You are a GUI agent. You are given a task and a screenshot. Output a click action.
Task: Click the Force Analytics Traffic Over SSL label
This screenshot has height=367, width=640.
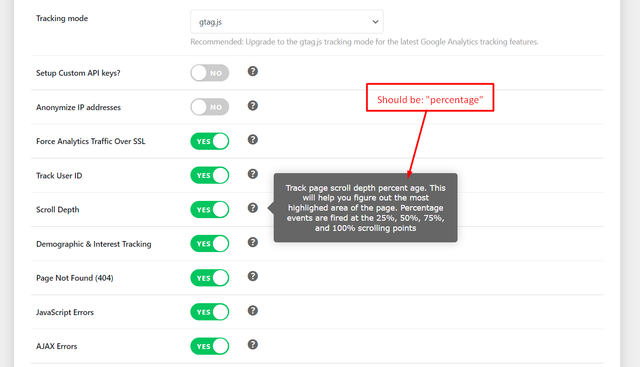[x=91, y=141]
